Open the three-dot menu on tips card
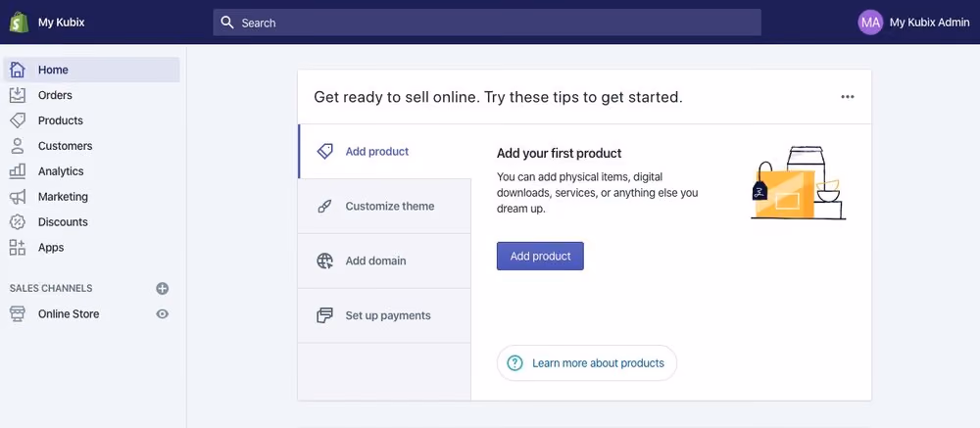 point(848,97)
